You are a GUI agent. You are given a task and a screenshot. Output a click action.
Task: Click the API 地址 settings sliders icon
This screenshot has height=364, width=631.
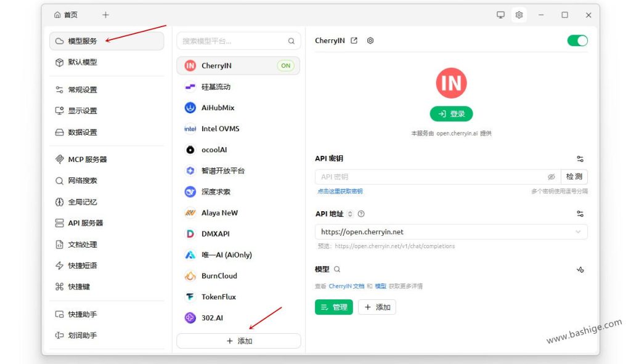580,214
